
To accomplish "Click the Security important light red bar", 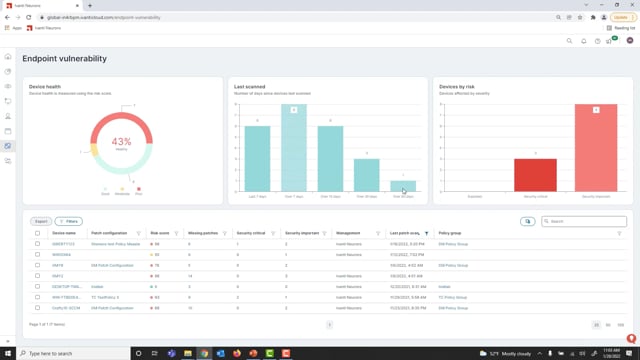I will (x=596, y=148).
